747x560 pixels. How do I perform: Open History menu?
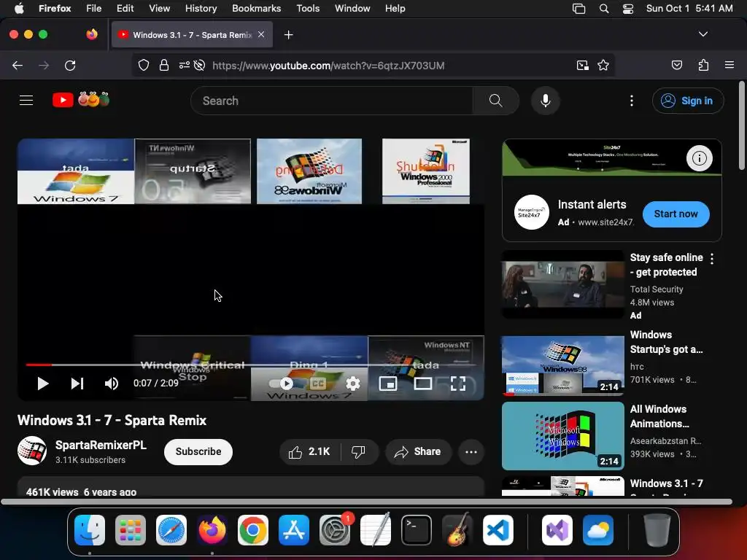coord(201,8)
